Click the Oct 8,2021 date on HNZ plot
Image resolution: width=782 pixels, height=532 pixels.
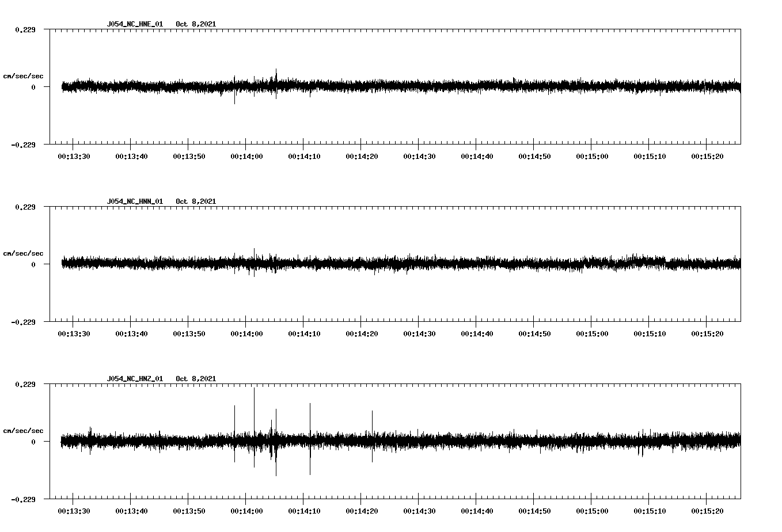[196, 379]
